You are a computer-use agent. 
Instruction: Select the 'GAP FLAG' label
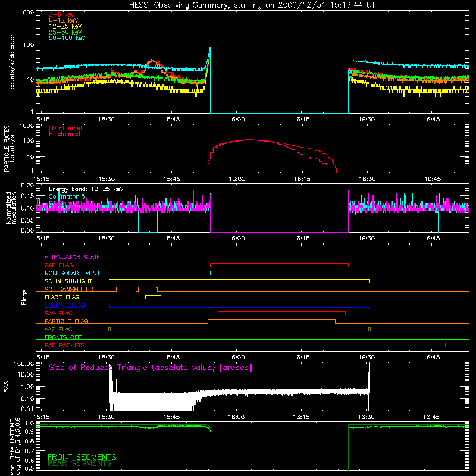59,265
